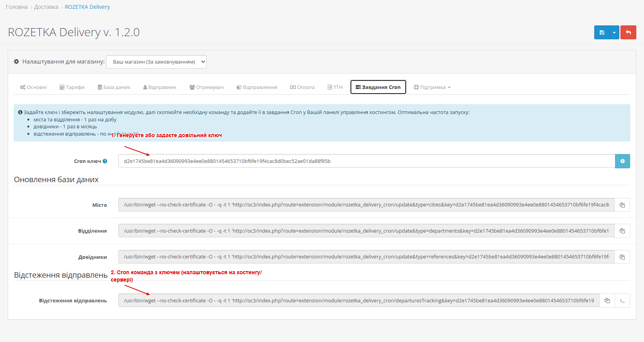Click the red back arrow button

tap(628, 32)
